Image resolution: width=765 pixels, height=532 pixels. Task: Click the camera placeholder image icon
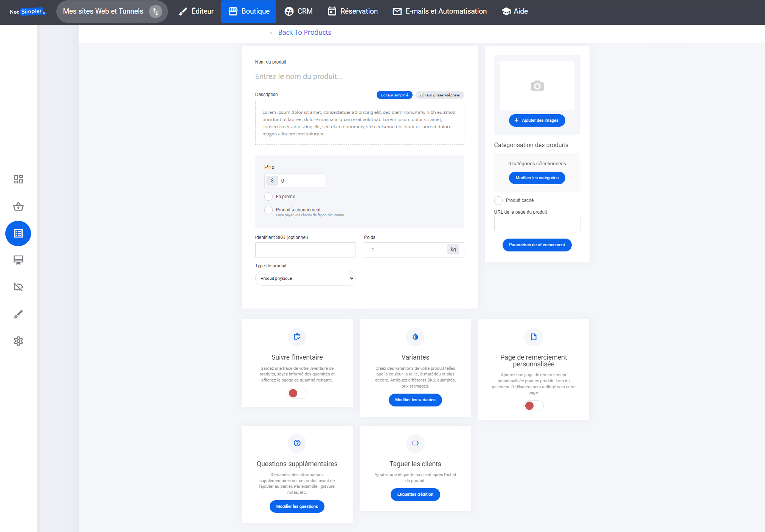pyautogui.click(x=537, y=86)
